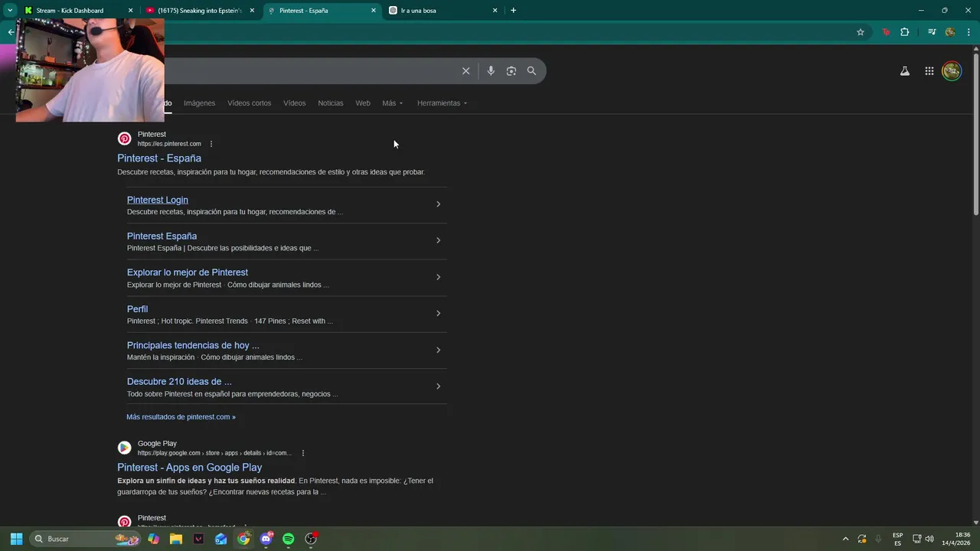This screenshot has width=980, height=551.
Task: Open OBS Studio from the taskbar
Action: [x=311, y=539]
